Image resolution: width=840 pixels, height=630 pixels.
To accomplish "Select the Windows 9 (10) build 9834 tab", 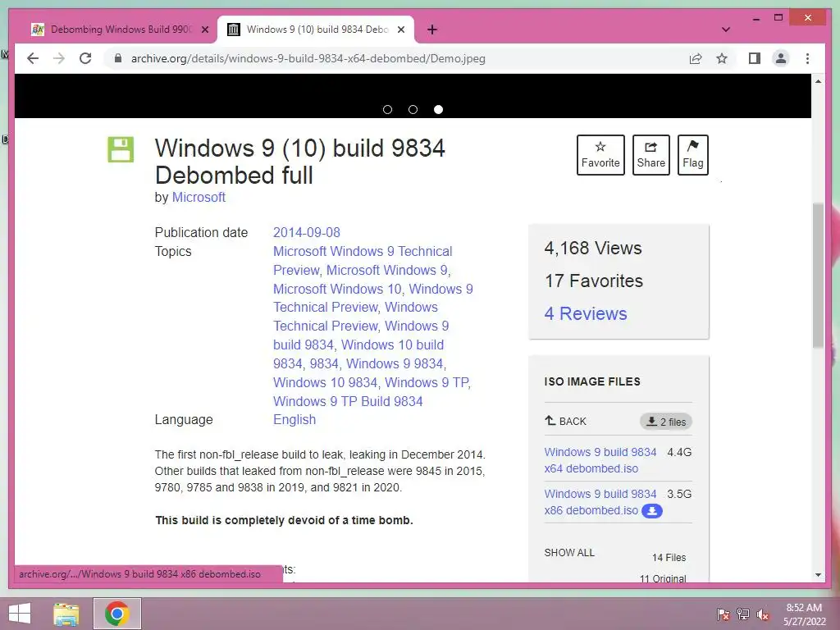I will pos(315,30).
